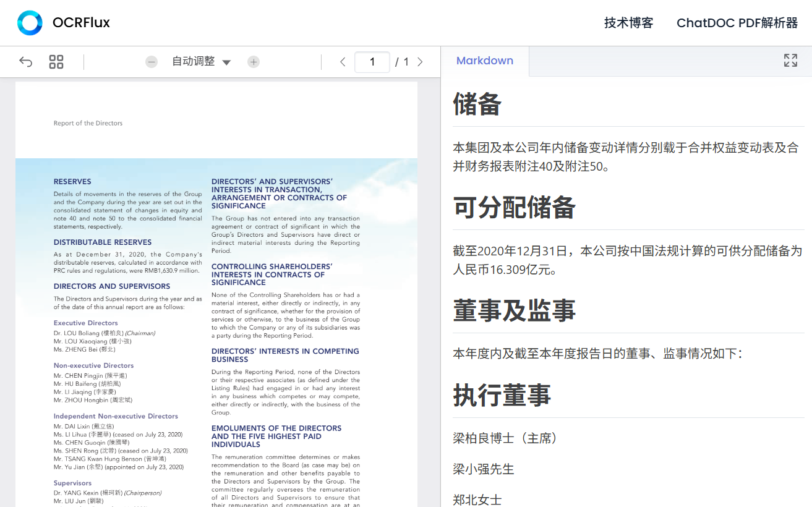Open the 自动调整 zoom dropdown
Image resolution: width=812 pixels, height=507 pixels.
point(201,62)
